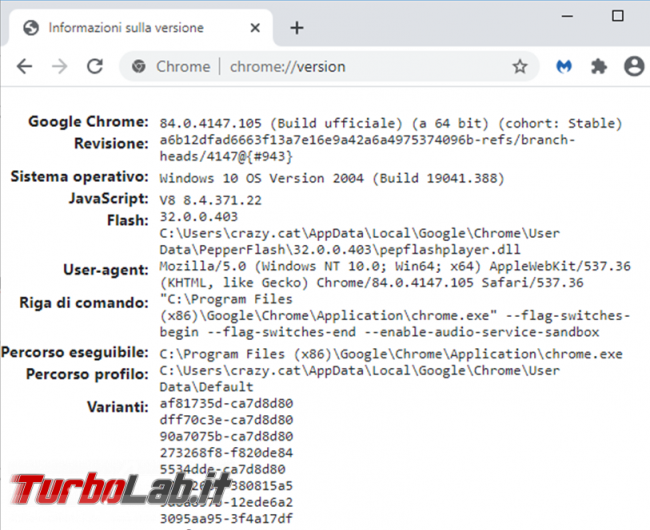Click the Google Chrome label
The width and height of the screenshot is (650, 530).
[88, 121]
